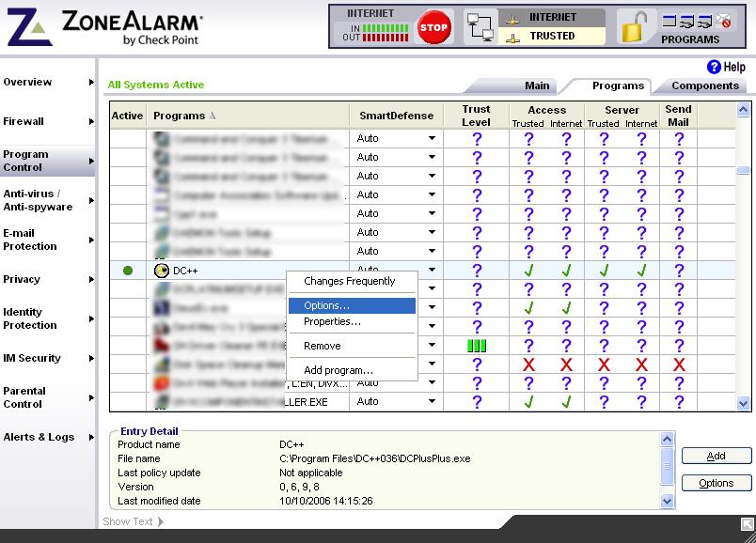
Task: Click the Entry Detail scrollbar up arrow
Action: coord(668,439)
